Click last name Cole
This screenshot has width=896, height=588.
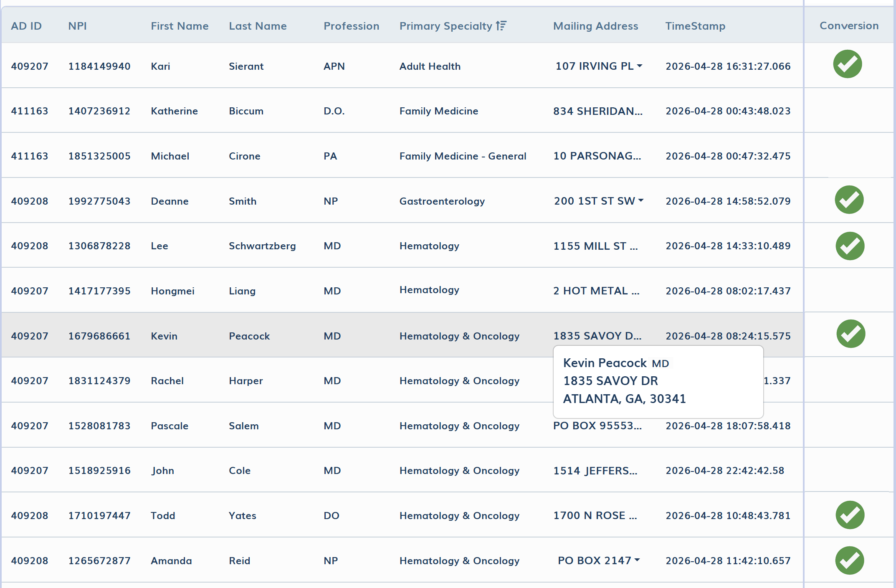240,471
